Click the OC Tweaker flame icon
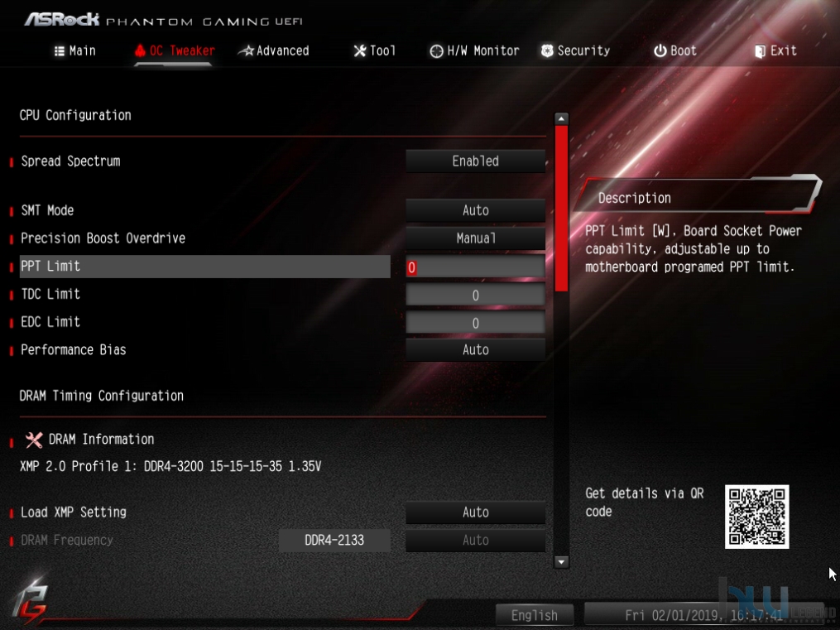The image size is (840, 630). coord(140,50)
